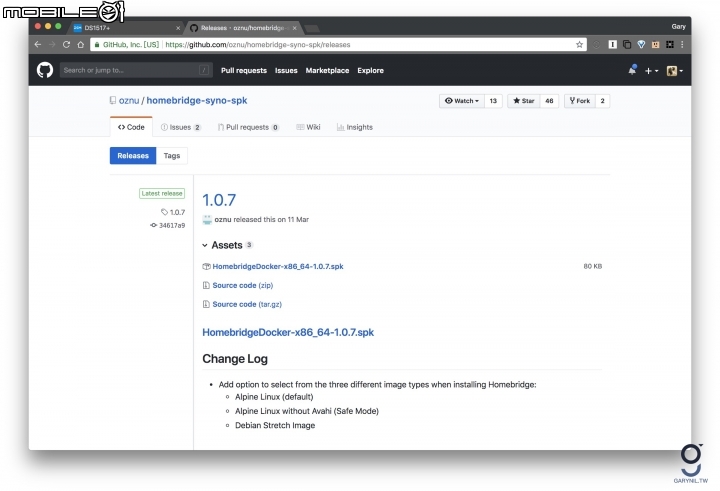Open the forks count 2
This screenshot has width=720, height=491.
tap(602, 101)
